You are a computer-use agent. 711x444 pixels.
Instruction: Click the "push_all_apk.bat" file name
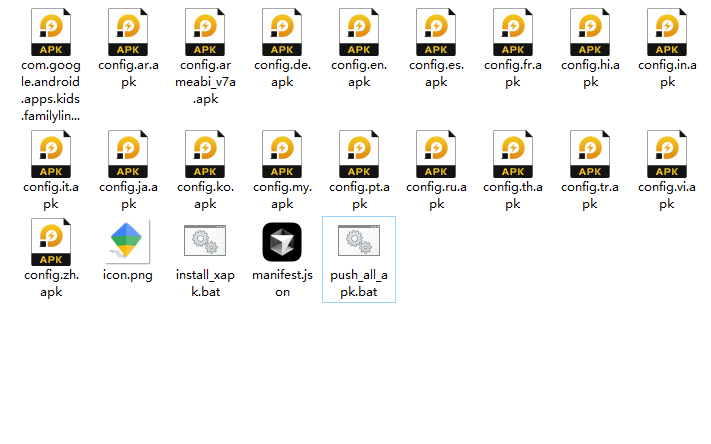click(x=359, y=283)
